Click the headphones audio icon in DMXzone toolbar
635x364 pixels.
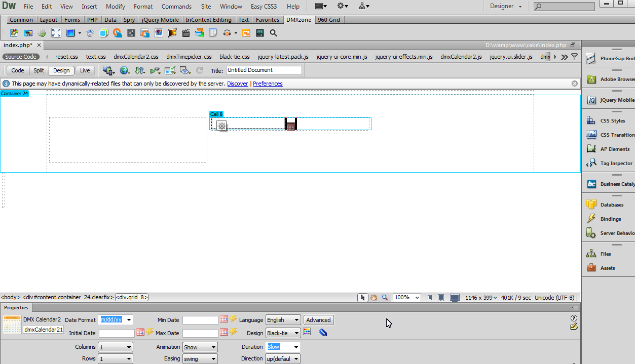(x=227, y=33)
